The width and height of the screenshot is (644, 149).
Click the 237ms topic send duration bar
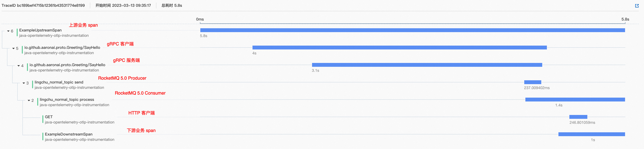click(532, 82)
